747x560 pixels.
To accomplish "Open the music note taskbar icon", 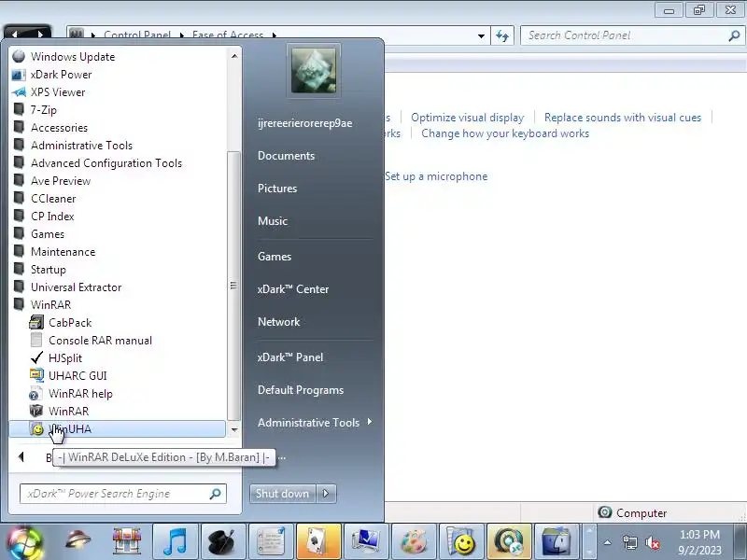I will pos(175,542).
